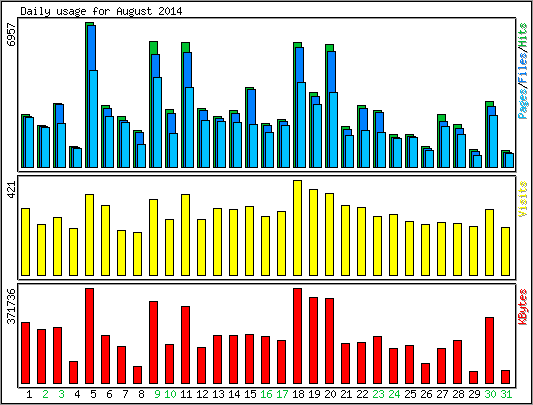Click the green day 30 label
Screen dimensions: 533x405
[x=490, y=394]
